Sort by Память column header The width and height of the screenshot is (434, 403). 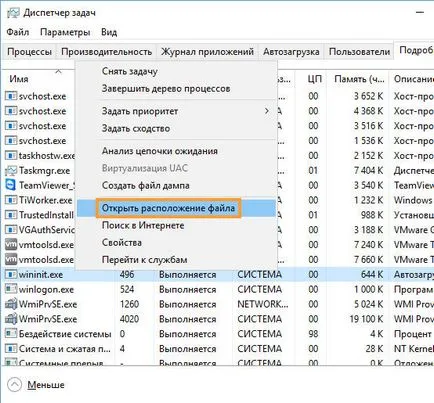coord(359,79)
